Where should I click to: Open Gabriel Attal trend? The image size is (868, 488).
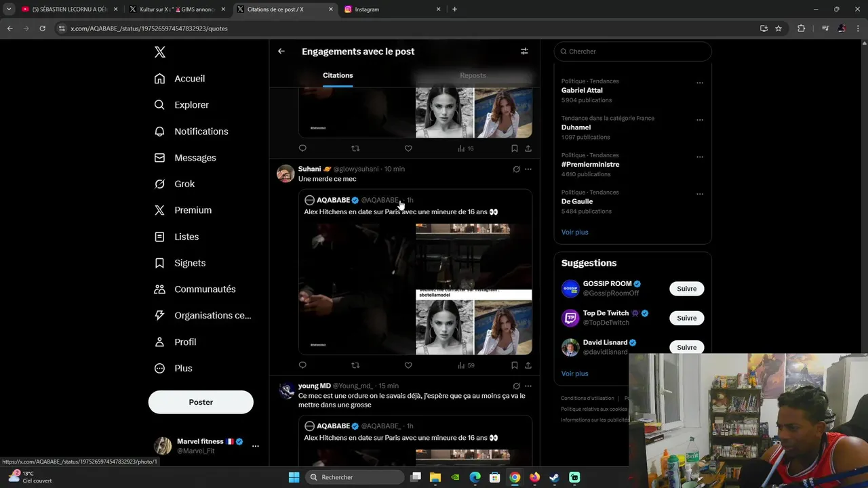pos(582,90)
